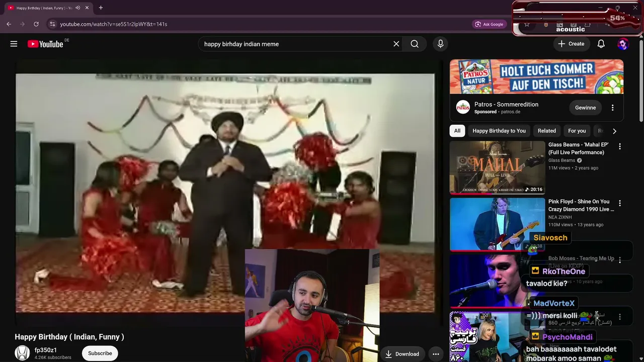
Task: Click the video title Happy Birthday ( Indian, Funny )
Action: click(69, 337)
